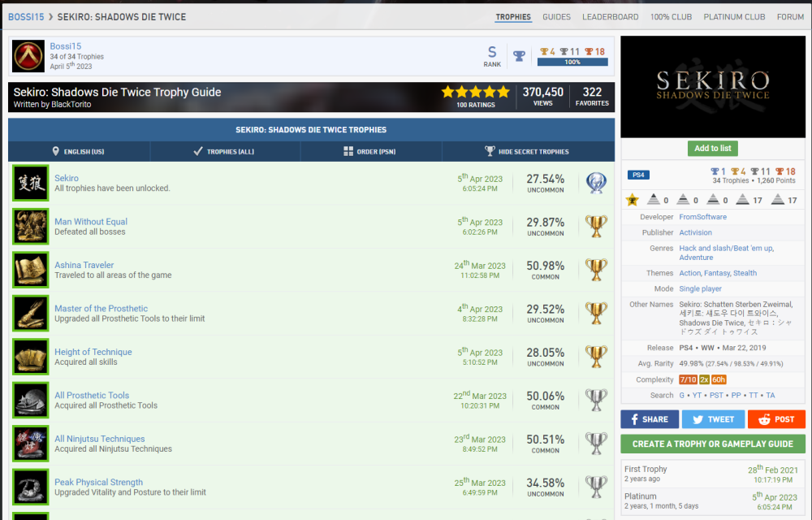Screen dimensions: 812x520
Task: Click the Sekiro platinum trophy icon
Action: [x=596, y=183]
